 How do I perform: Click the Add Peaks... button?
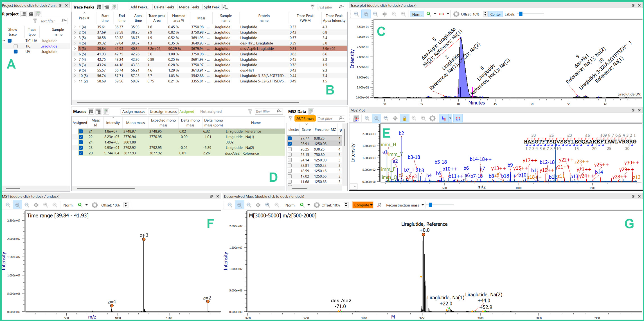click(x=140, y=7)
